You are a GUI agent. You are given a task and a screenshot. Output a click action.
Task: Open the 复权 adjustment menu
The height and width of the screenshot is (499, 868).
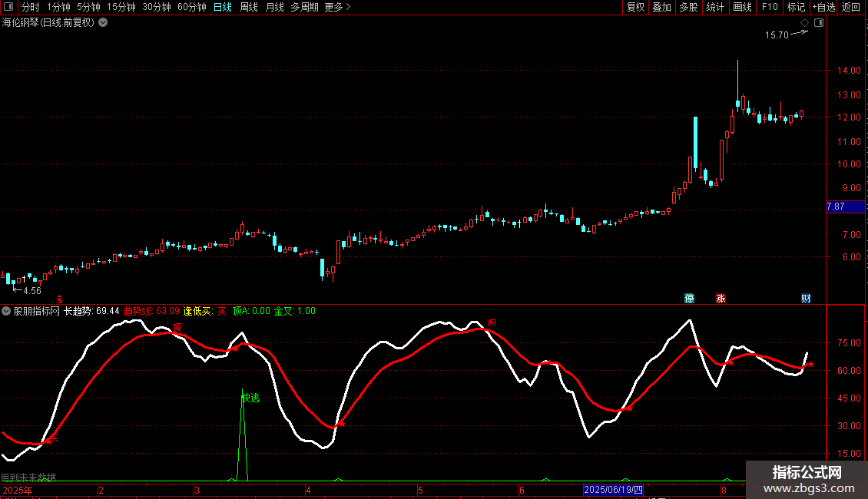click(x=635, y=7)
